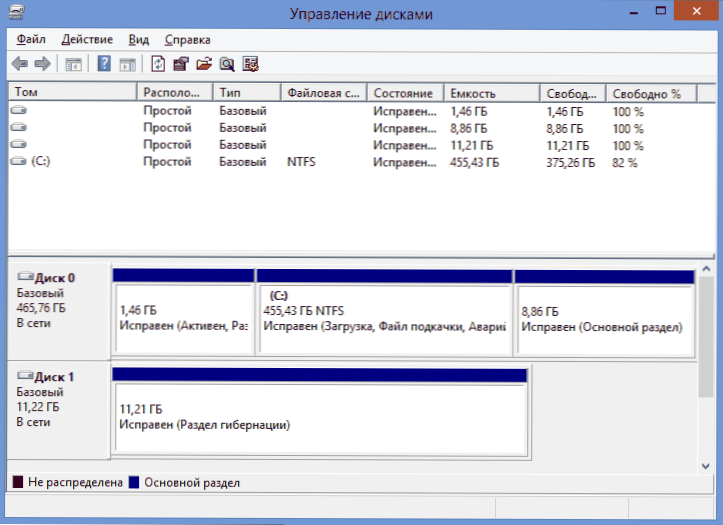This screenshot has height=525, width=723.
Task: Open the Вид menu
Action: pos(138,39)
